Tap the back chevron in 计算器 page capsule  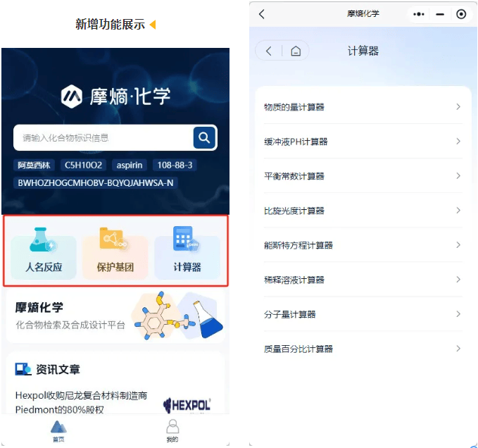[x=269, y=51]
